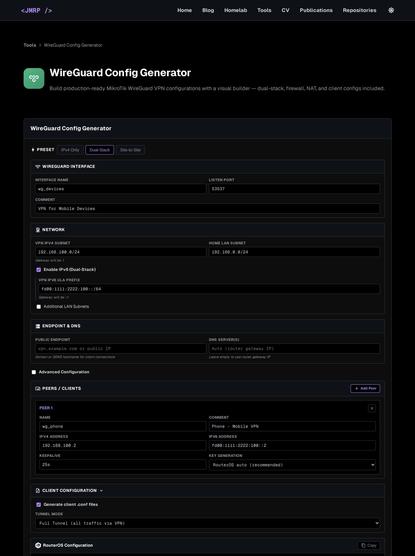Click the Preset diamond icon
The width and height of the screenshot is (415, 556).
coord(33,150)
